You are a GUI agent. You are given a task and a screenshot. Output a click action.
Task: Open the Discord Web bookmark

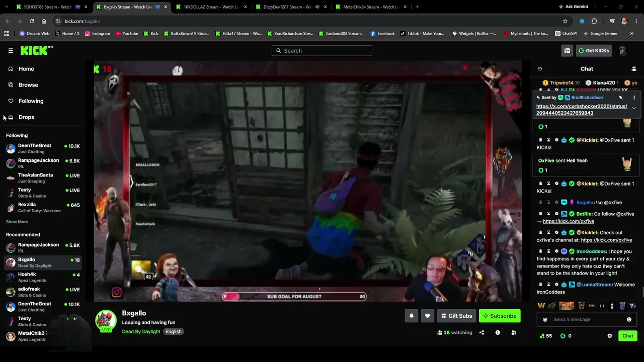34,34
